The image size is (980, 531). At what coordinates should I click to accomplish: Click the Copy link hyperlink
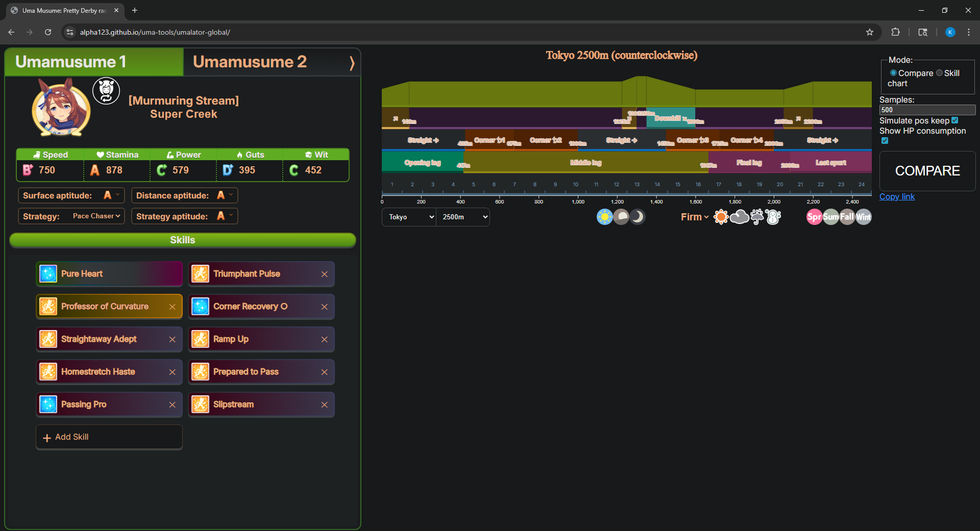pos(897,197)
